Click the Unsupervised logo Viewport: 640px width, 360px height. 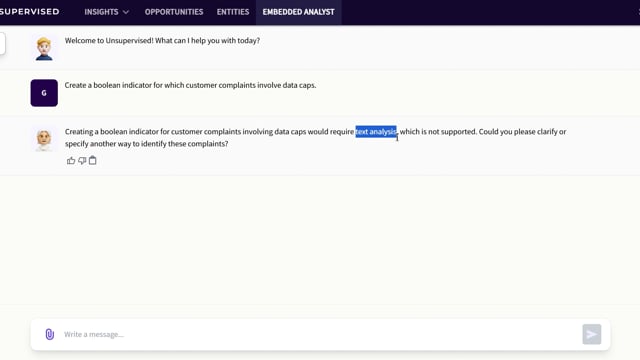pyautogui.click(x=29, y=12)
